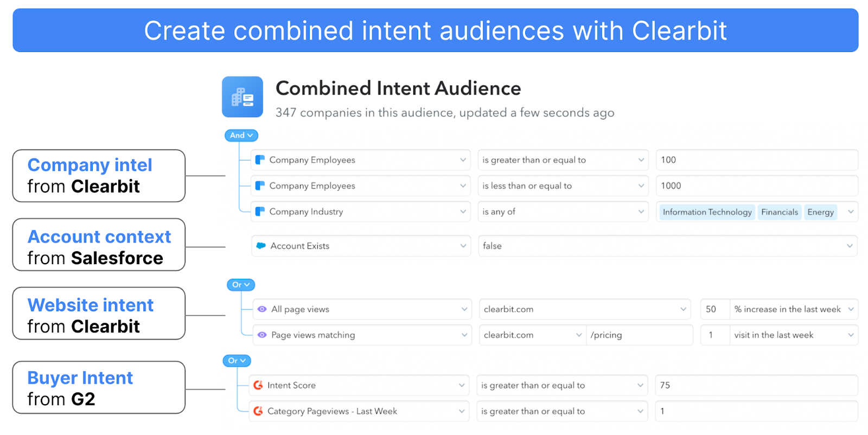The image size is (868, 435).
Task: Expand the And operator dropdown
Action: click(x=241, y=135)
